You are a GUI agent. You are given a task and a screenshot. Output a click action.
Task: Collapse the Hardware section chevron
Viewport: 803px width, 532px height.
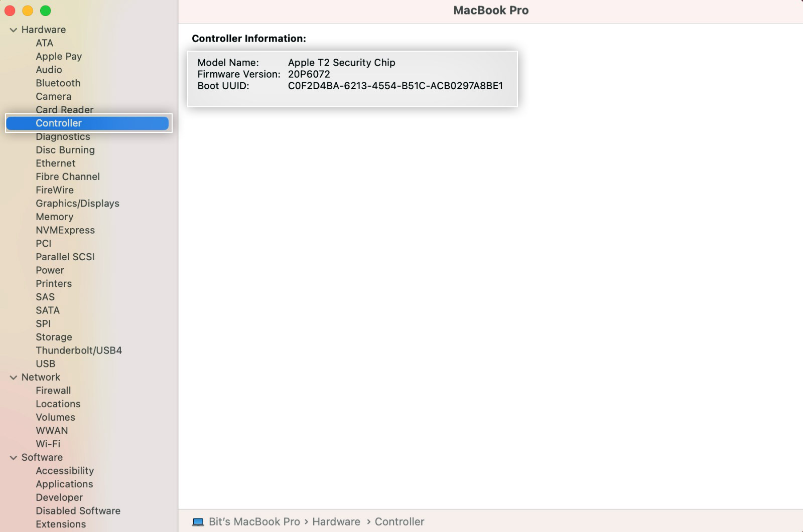tap(14, 30)
